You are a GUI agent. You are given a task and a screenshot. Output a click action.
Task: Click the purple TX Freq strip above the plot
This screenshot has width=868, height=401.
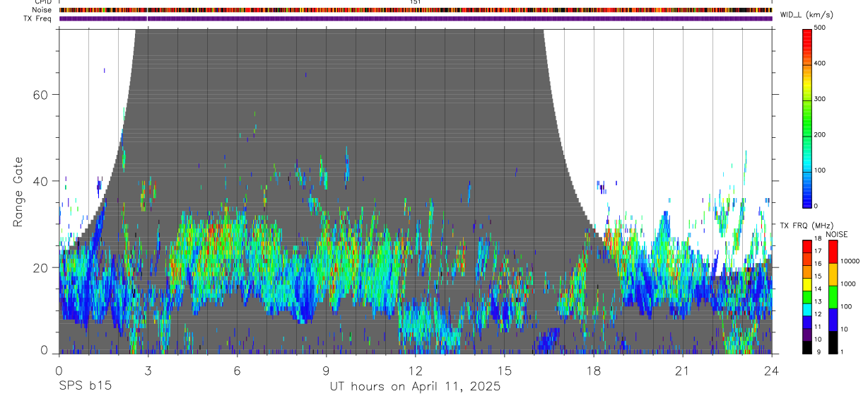click(416, 18)
